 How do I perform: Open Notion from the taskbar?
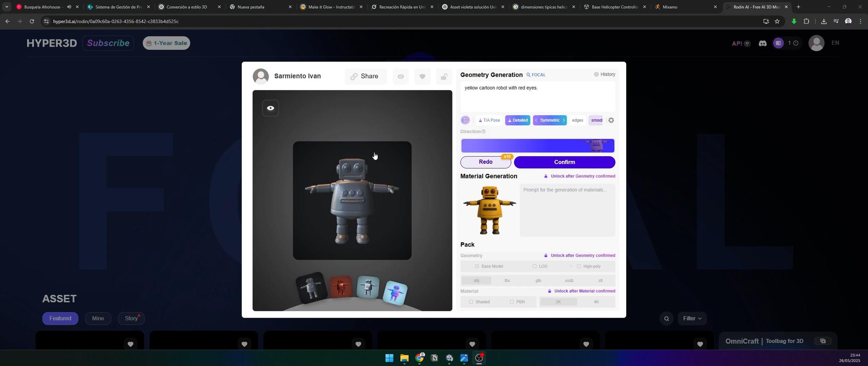[434, 358]
